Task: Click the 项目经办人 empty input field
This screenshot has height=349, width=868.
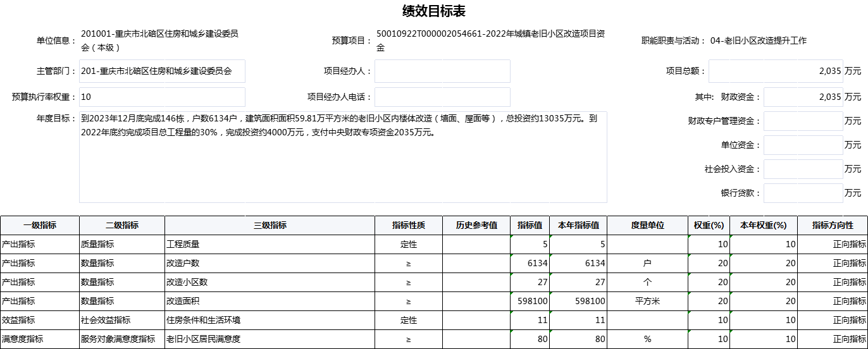Action: pyautogui.click(x=442, y=71)
